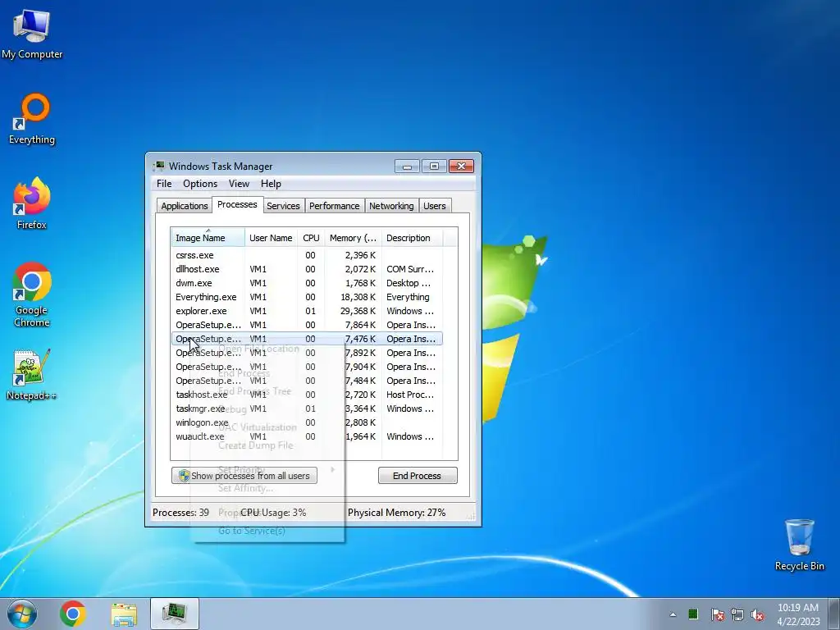Choose Set Affinity... in the context menu
The image size is (840, 630).
click(245, 488)
